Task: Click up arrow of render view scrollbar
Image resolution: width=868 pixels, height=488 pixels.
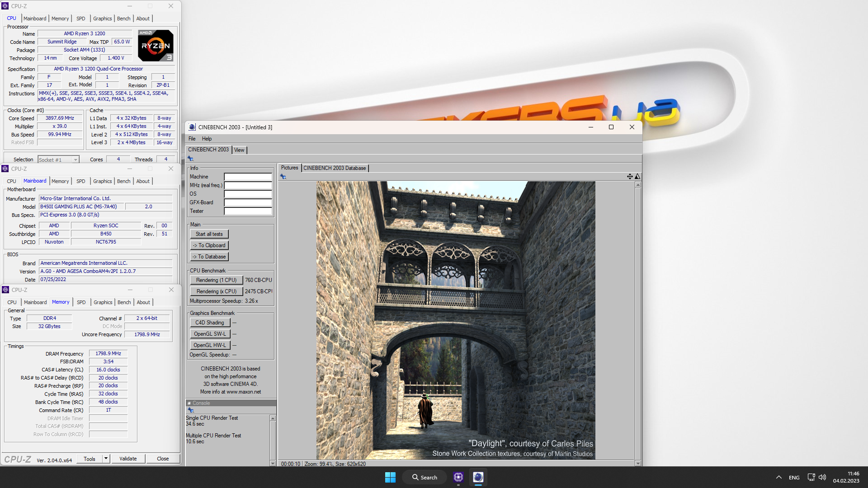Action: tap(638, 185)
